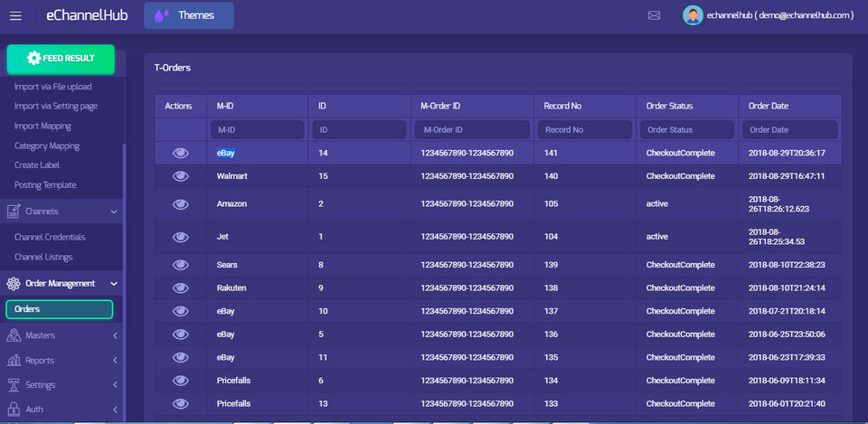Open Channel Listings
The height and width of the screenshot is (424, 868).
click(43, 257)
